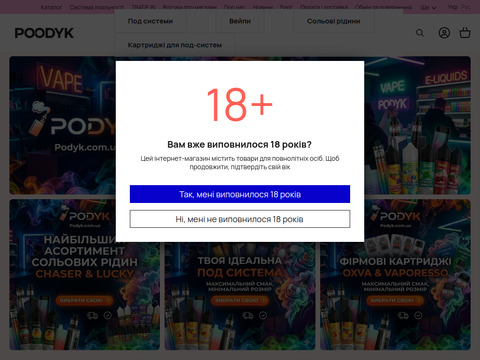Open 'Каталог' link in top bar

[x=51, y=7]
